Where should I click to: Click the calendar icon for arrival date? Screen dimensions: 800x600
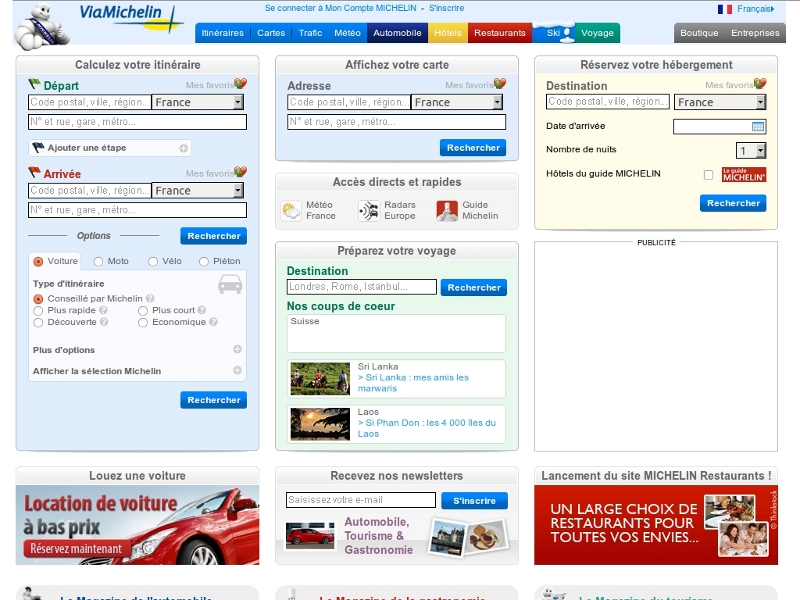click(x=758, y=126)
